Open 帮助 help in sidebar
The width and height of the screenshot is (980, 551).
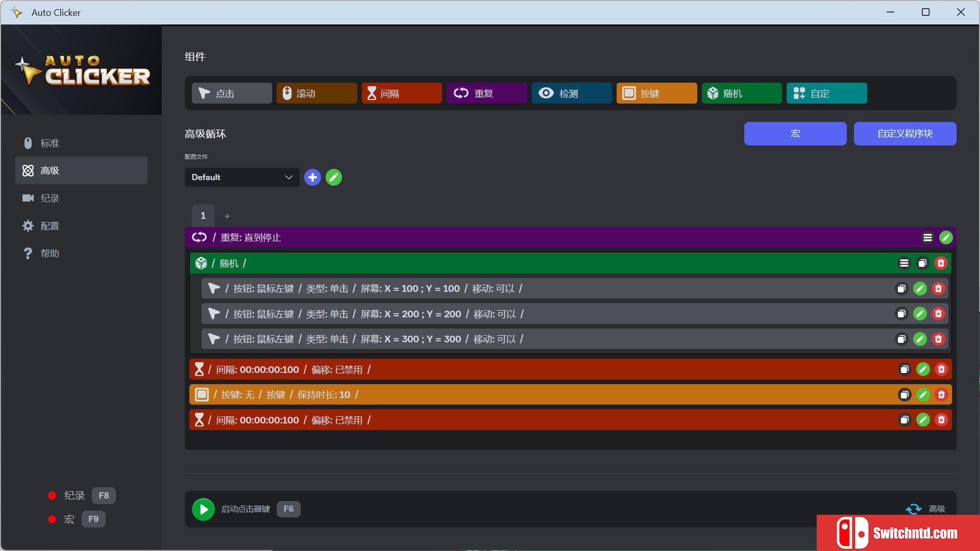click(82, 253)
